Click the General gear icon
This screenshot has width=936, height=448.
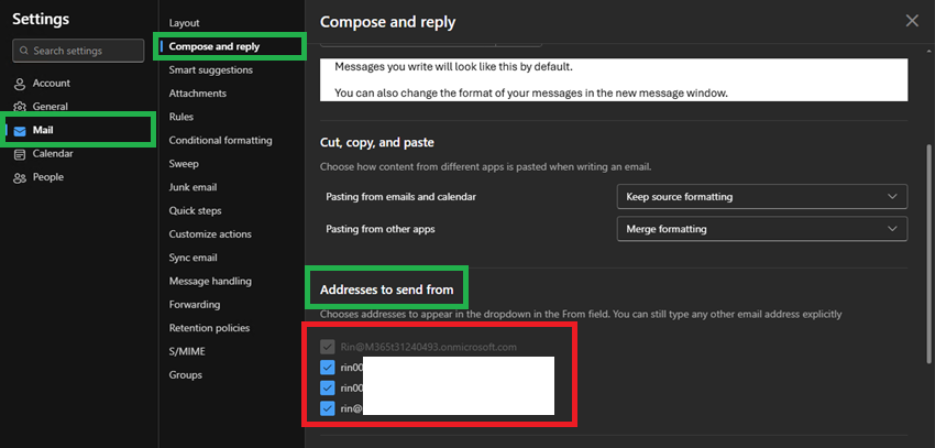click(20, 107)
